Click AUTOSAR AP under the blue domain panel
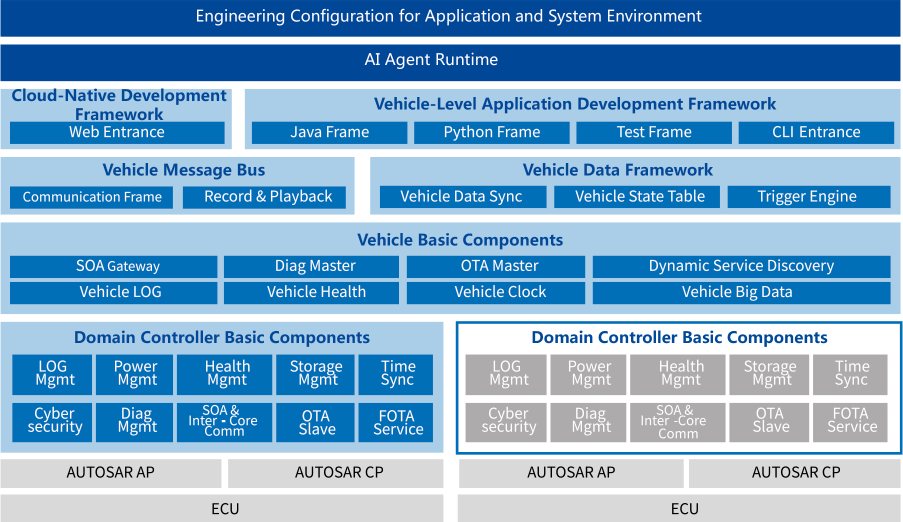903x522 pixels. coord(111,473)
